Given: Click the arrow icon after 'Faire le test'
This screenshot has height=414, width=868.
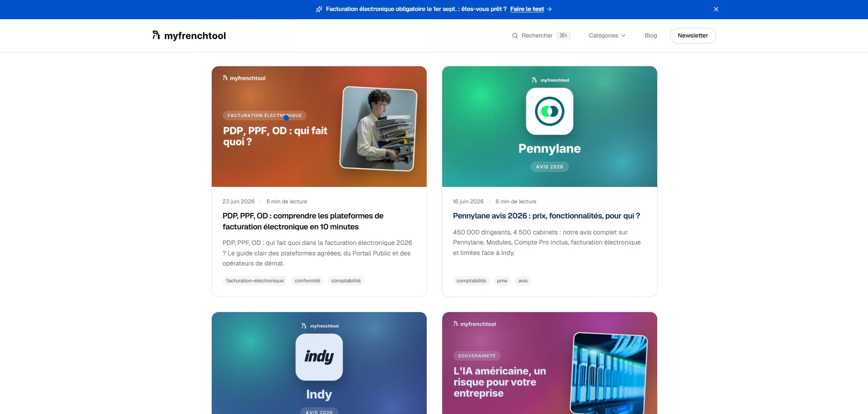Looking at the screenshot, I should tap(549, 9).
